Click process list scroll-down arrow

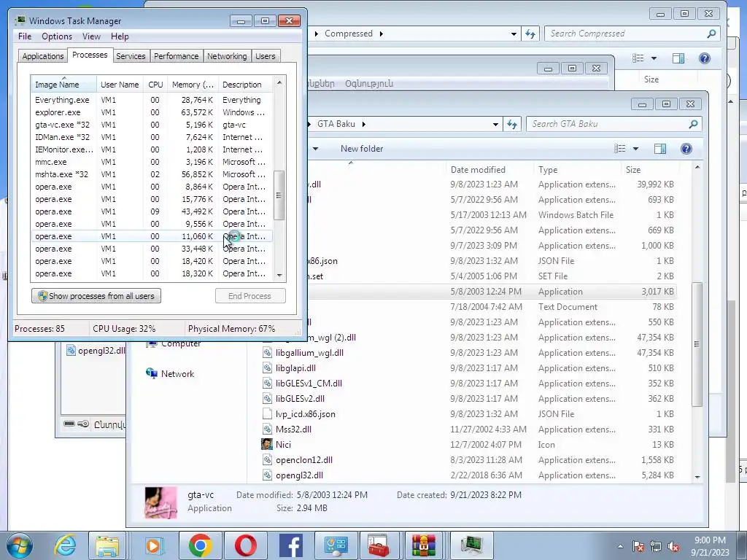tap(279, 275)
